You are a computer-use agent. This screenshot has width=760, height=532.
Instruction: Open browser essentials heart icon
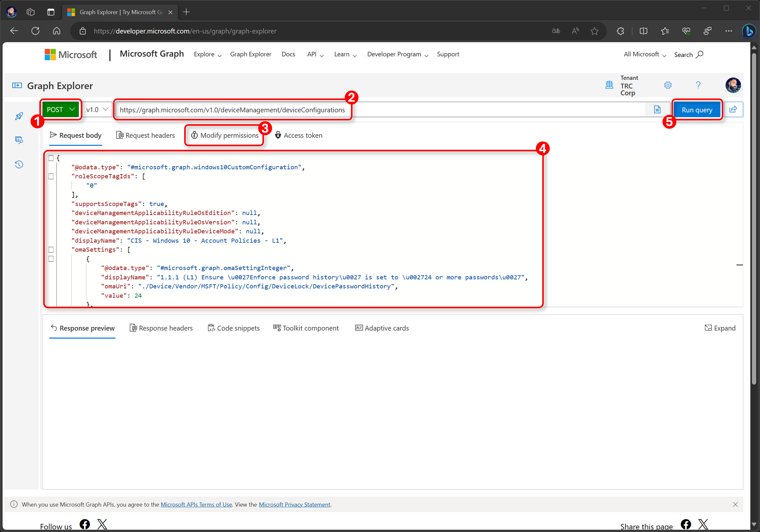click(686, 31)
